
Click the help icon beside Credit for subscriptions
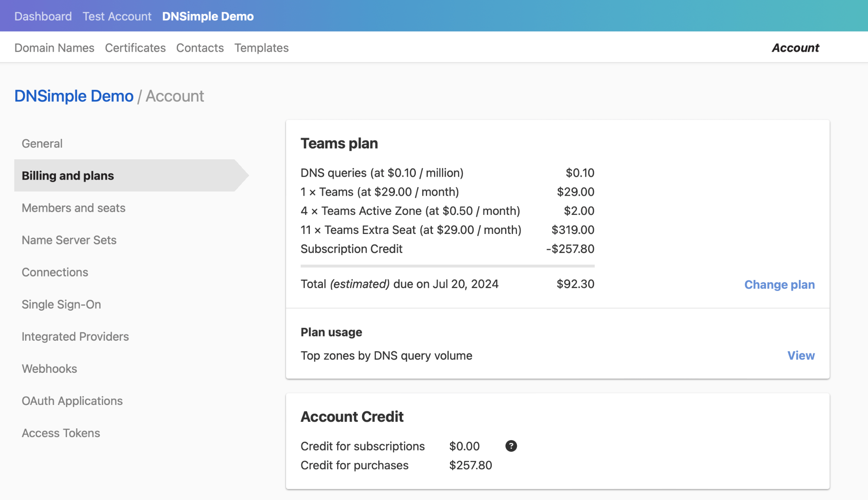[511, 446]
